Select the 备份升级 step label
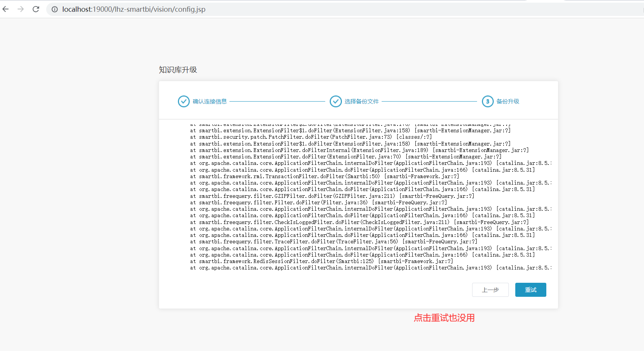Image resolution: width=644 pixels, height=351 pixels. [x=508, y=101]
